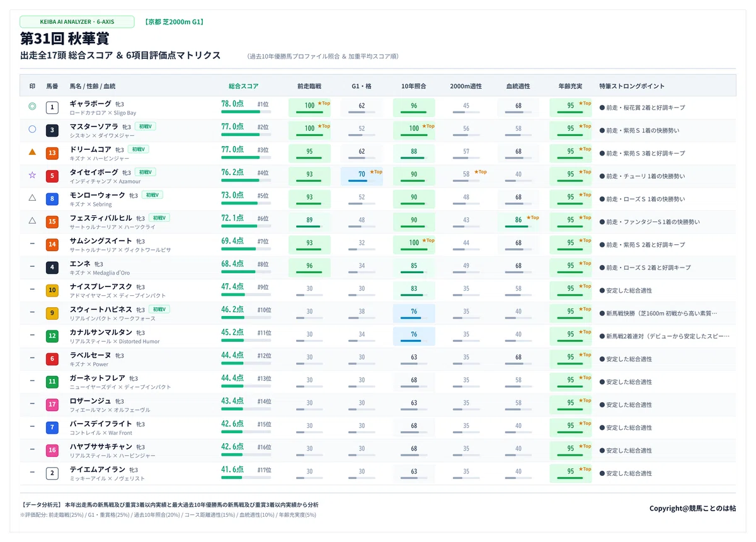Click the outline triangle mark for フェスティバルヒル
Viewport: 756px width, 542px height.
coord(32,221)
